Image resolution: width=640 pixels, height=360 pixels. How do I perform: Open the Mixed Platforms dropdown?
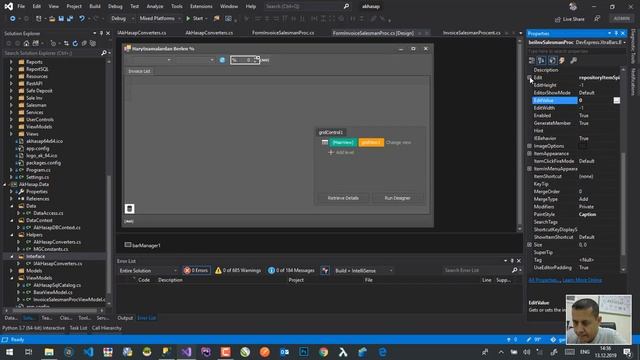[x=160, y=18]
